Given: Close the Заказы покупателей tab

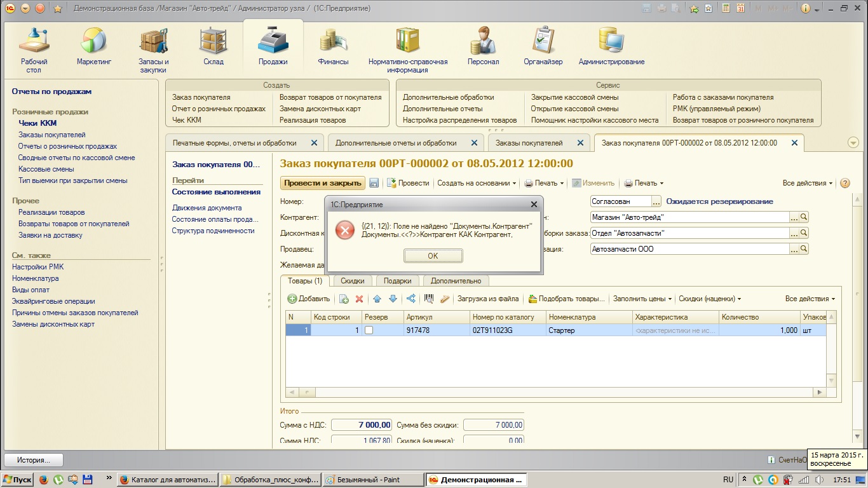Looking at the screenshot, I should point(580,143).
